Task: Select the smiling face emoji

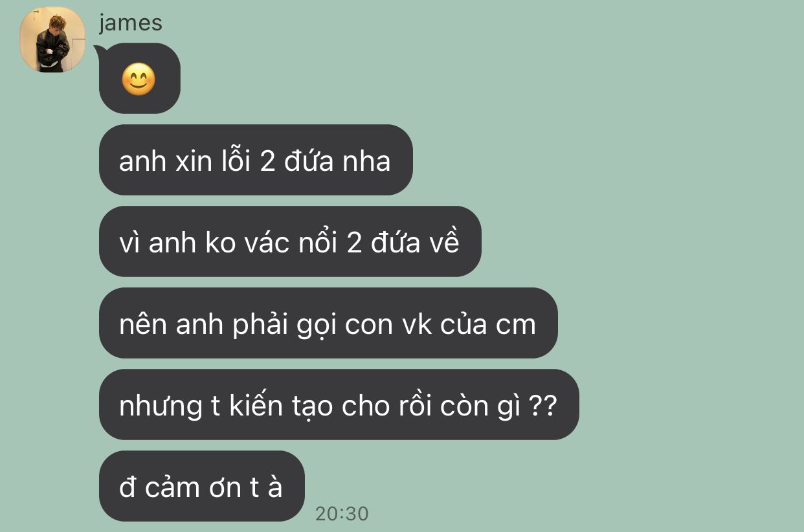Action: pyautogui.click(x=139, y=81)
